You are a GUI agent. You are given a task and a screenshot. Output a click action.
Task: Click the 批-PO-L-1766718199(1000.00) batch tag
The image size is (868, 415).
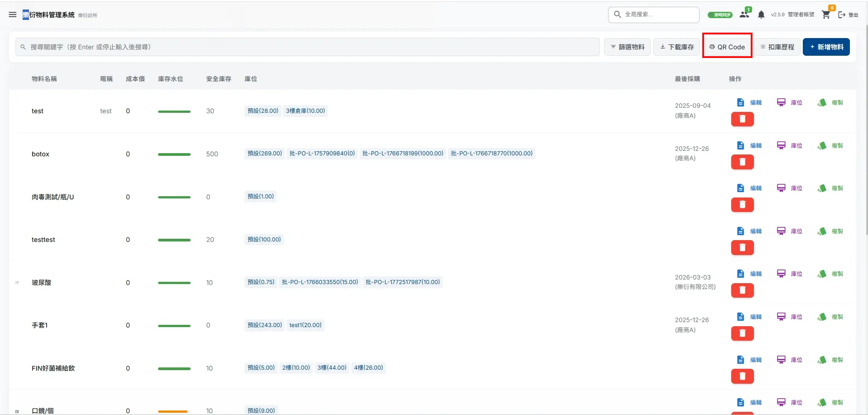[403, 153]
